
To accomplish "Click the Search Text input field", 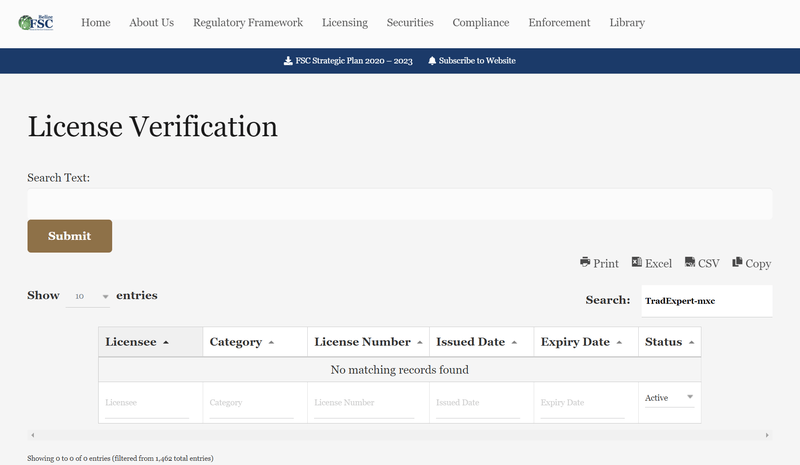I will pyautogui.click(x=399, y=204).
